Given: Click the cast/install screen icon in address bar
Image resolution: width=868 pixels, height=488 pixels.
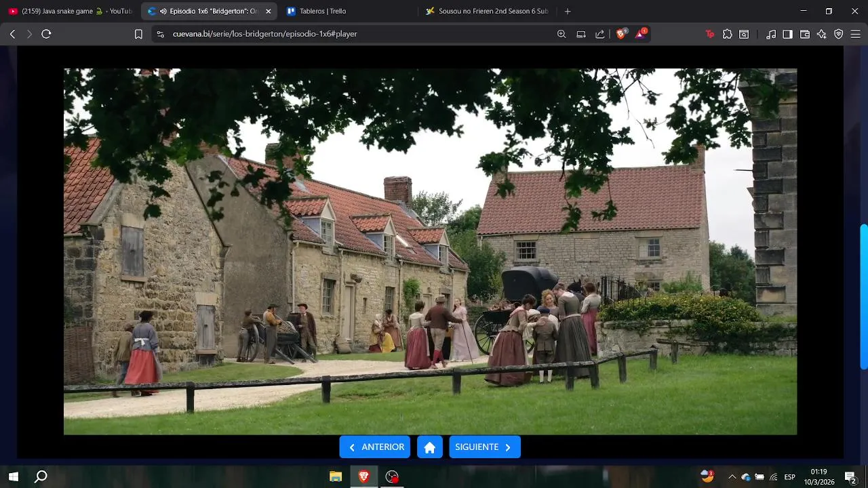Looking at the screenshot, I should coord(581,34).
